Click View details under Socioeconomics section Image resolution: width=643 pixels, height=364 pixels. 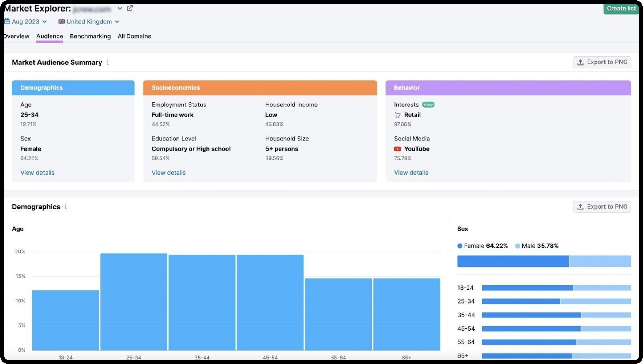click(x=168, y=173)
